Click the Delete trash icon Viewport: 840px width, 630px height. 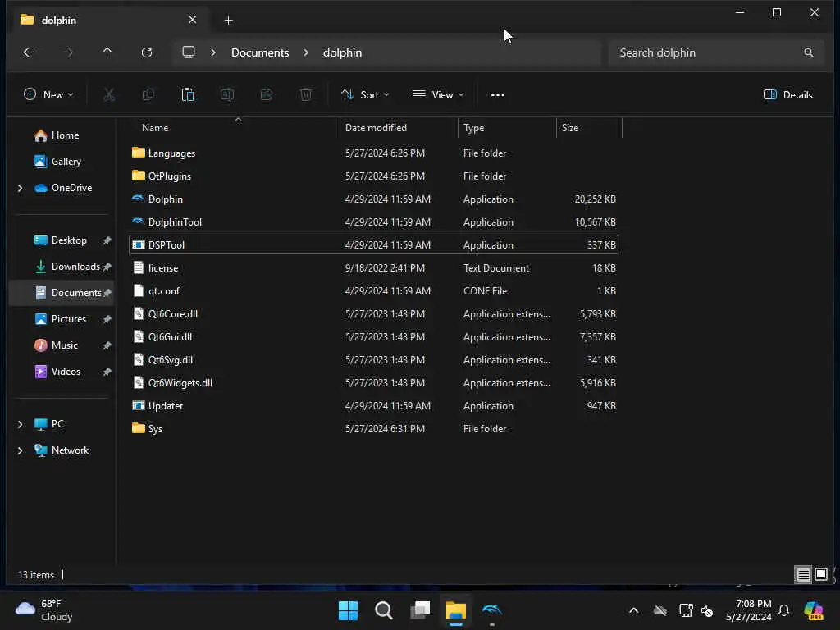point(306,95)
